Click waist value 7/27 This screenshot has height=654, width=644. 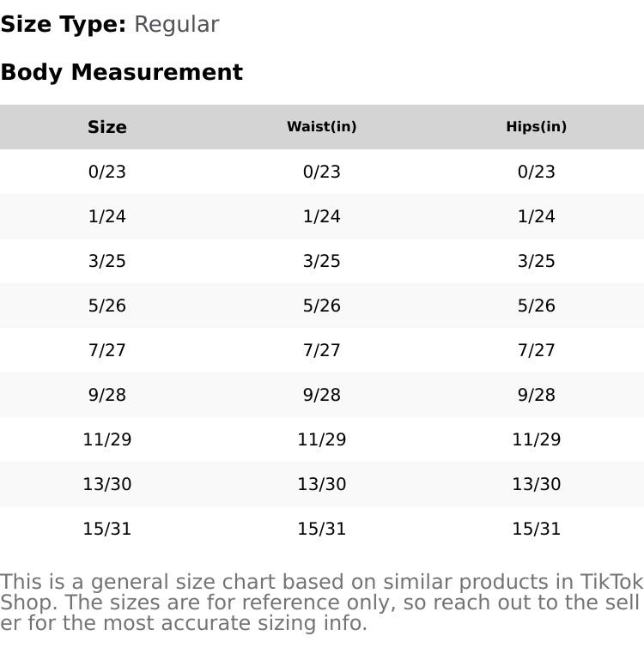pos(322,350)
